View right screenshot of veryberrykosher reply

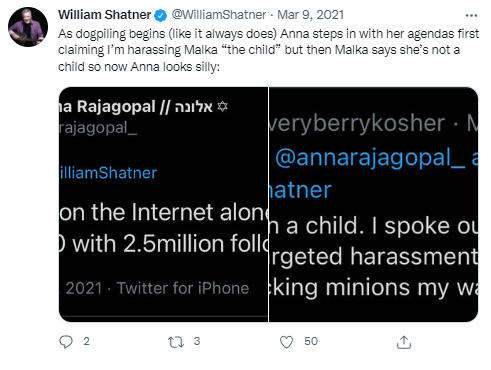click(373, 204)
